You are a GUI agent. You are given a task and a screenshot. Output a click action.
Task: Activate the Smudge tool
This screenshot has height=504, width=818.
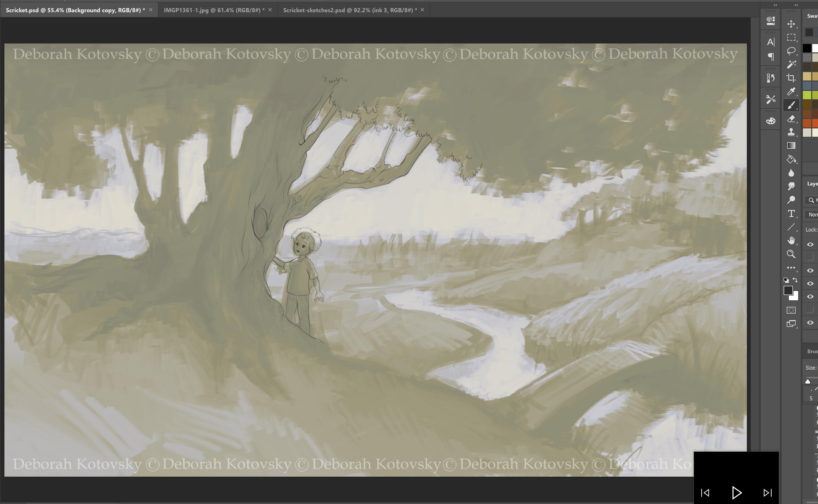click(791, 186)
